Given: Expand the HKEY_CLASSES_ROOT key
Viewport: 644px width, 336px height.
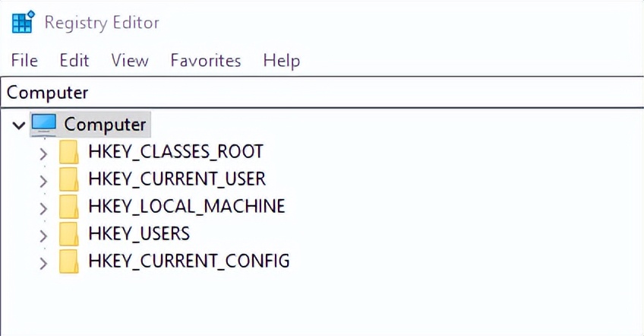Looking at the screenshot, I should tap(43, 154).
